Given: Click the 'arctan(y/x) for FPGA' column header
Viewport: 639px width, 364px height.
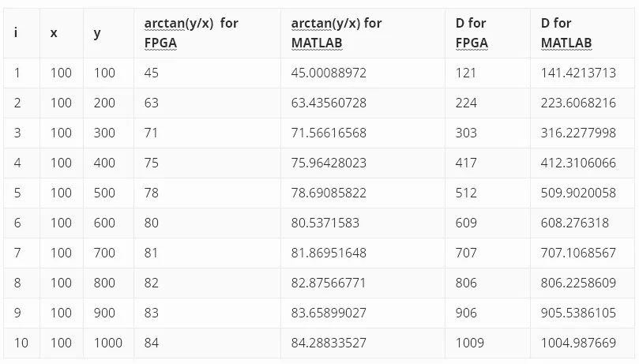Looking at the screenshot, I should (x=190, y=33).
